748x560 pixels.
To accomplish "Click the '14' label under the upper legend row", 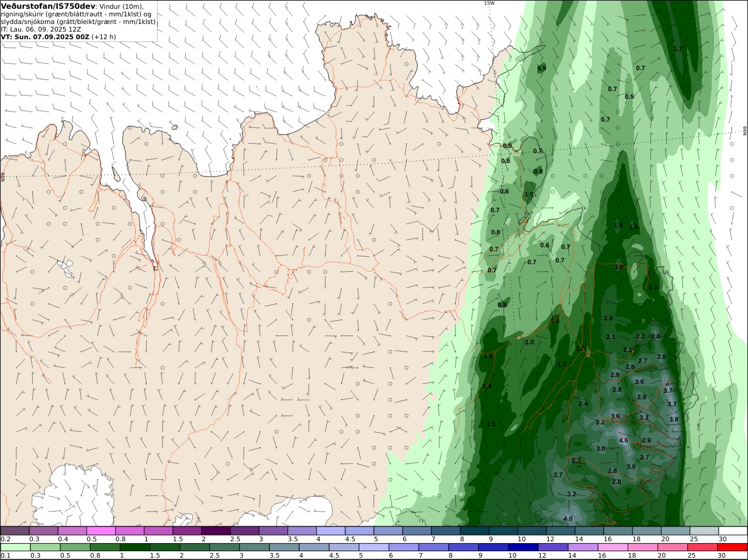I will 579,539.
